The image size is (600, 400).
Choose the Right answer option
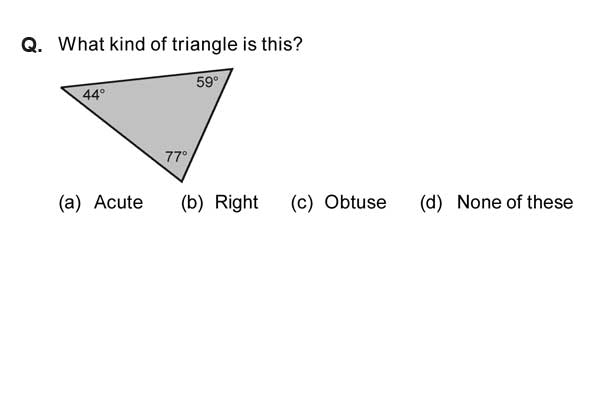click(236, 202)
